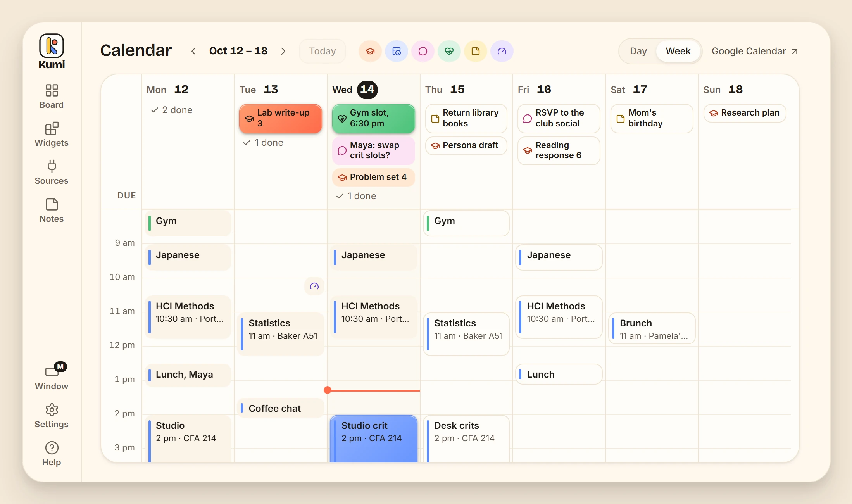Go to previous week with left chevron
852x504 pixels.
[x=193, y=51]
